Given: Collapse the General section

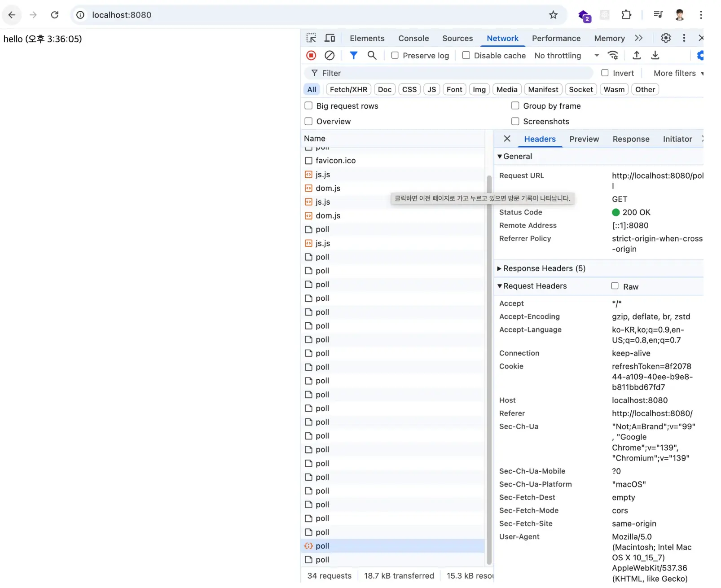Looking at the screenshot, I should [x=517, y=156].
